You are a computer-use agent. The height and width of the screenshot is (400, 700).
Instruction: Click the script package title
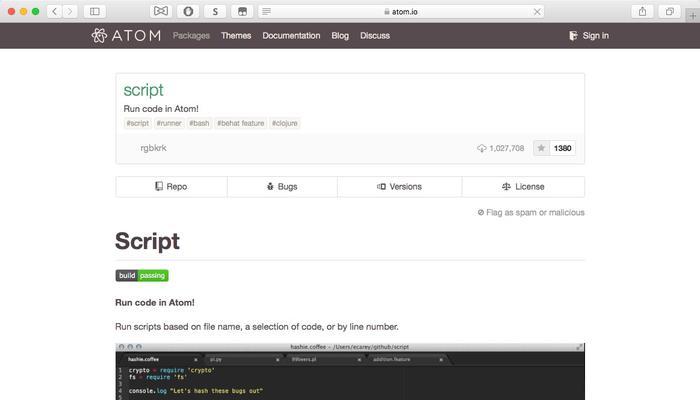pyautogui.click(x=143, y=90)
